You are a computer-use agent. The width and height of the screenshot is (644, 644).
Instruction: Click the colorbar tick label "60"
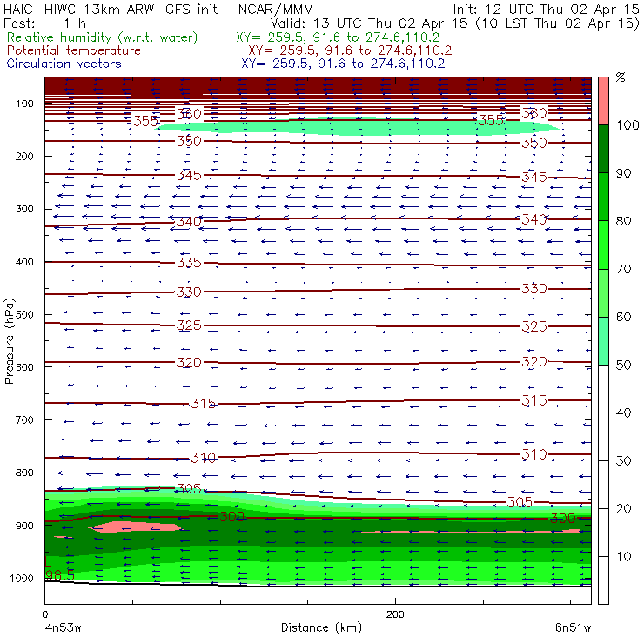coord(623,317)
